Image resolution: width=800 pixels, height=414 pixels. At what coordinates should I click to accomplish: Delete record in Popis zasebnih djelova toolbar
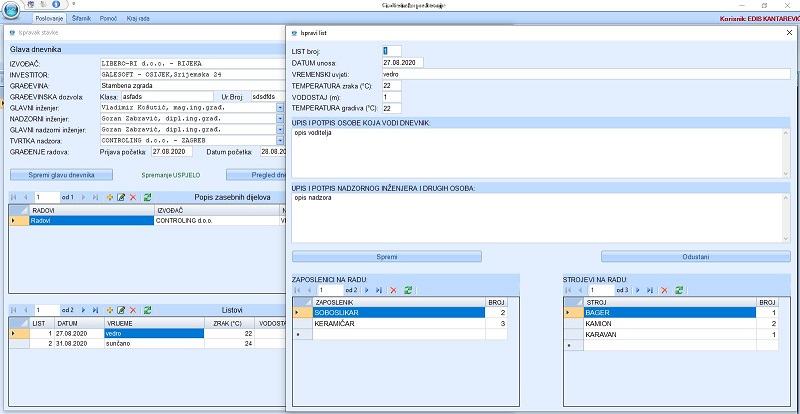point(133,197)
